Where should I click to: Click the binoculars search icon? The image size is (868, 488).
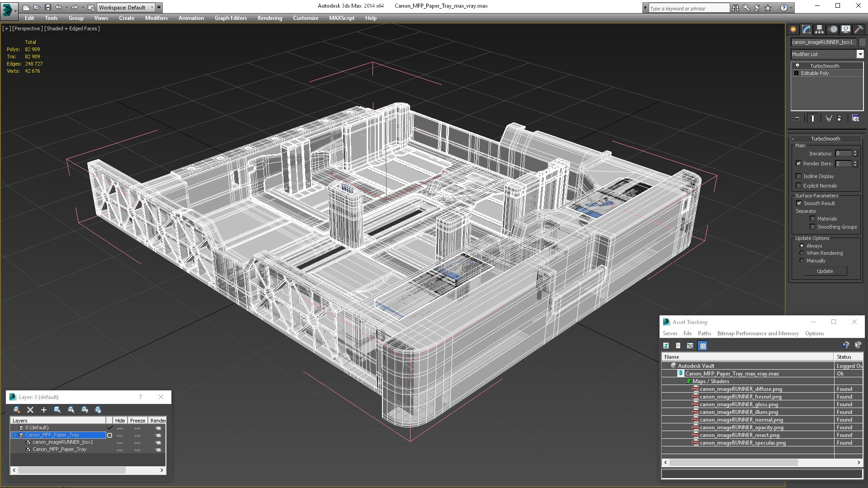pyautogui.click(x=736, y=8)
